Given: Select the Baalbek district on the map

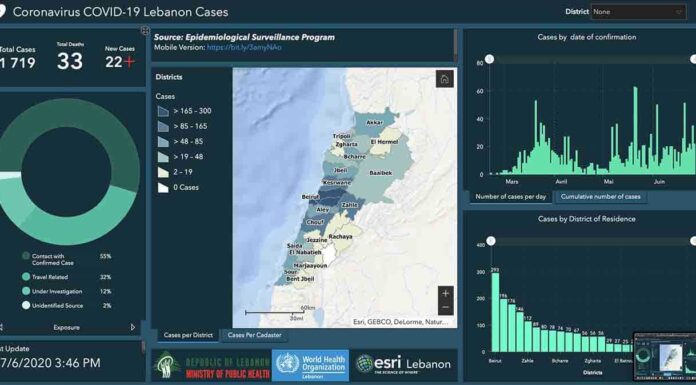Looking at the screenshot, I should pos(381,173).
